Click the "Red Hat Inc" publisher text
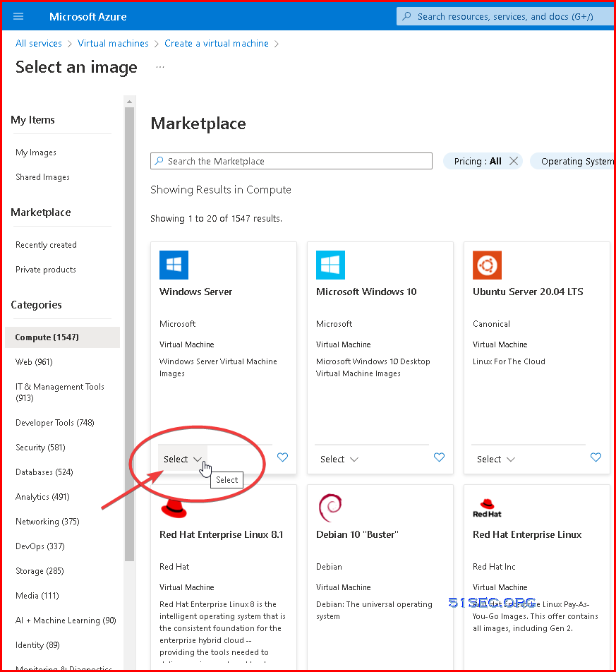Screen dimensions: 616x672 494,567
